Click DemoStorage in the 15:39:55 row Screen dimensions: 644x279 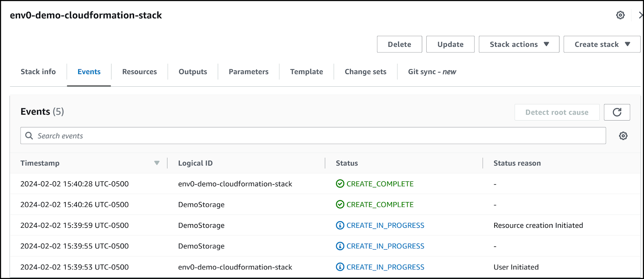point(201,246)
